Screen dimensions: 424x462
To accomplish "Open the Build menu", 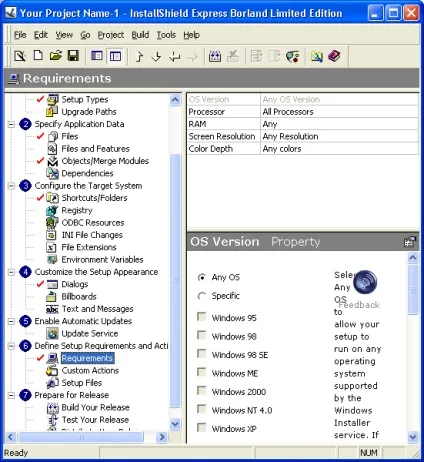I will point(140,35).
